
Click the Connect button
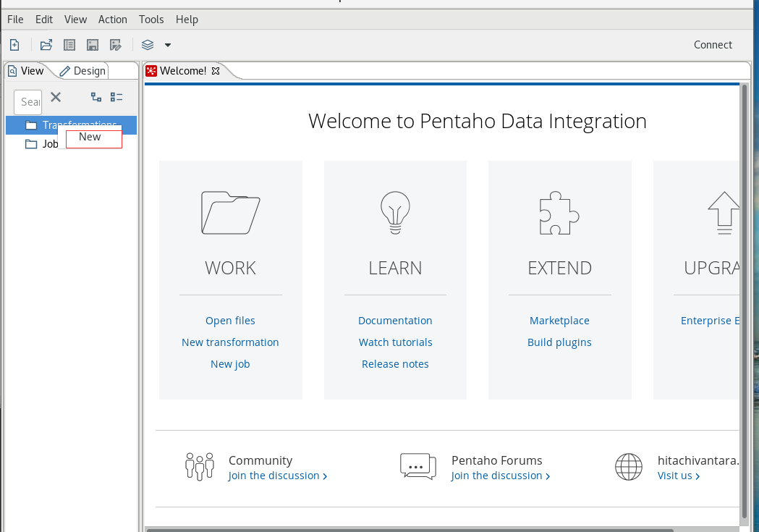click(713, 45)
